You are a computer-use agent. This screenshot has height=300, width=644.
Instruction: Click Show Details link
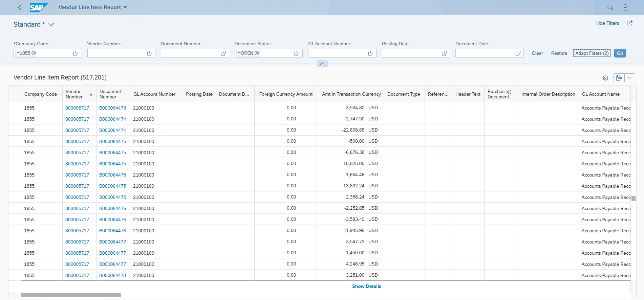click(366, 286)
